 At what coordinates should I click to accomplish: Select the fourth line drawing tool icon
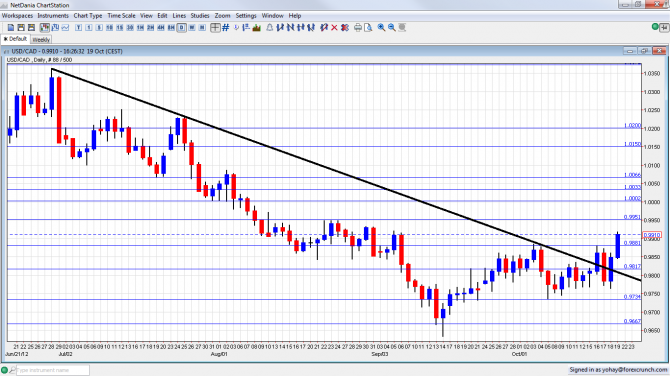pos(311,27)
